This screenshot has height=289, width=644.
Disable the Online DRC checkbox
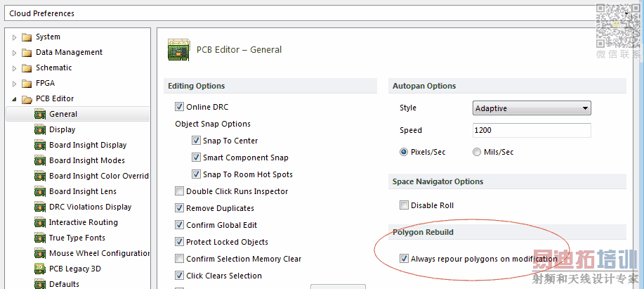click(179, 107)
